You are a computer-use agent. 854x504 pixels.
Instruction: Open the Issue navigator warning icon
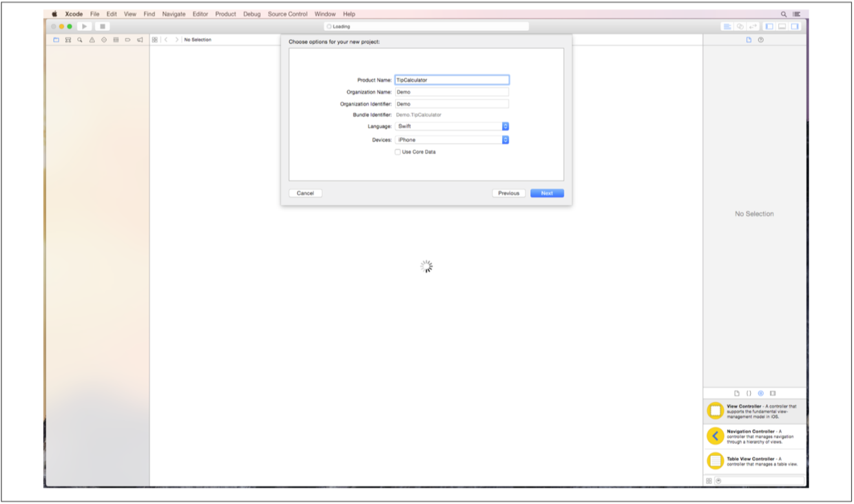click(92, 40)
